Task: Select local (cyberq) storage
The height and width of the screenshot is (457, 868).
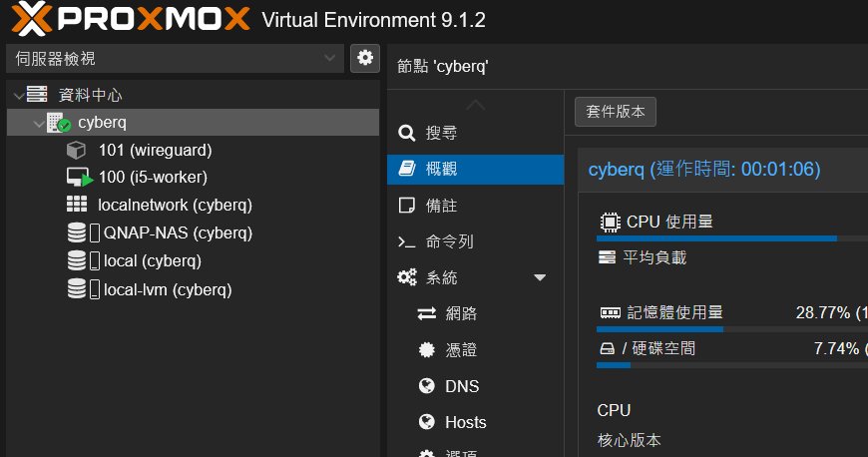Action: pyautogui.click(x=152, y=260)
